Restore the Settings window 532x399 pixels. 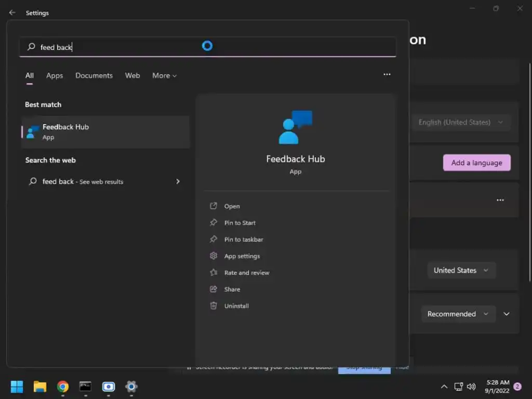point(496,8)
